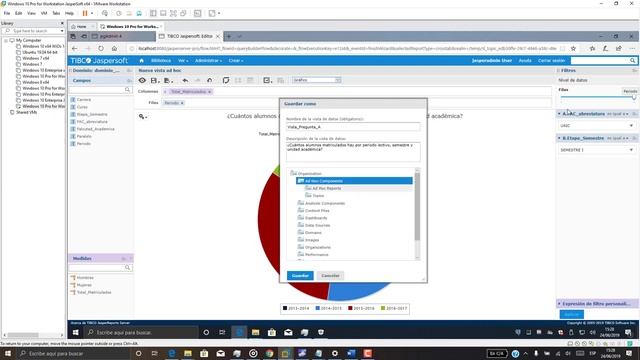Click the Aplicar filter button
This screenshot has height=360, width=640.
coord(571,314)
